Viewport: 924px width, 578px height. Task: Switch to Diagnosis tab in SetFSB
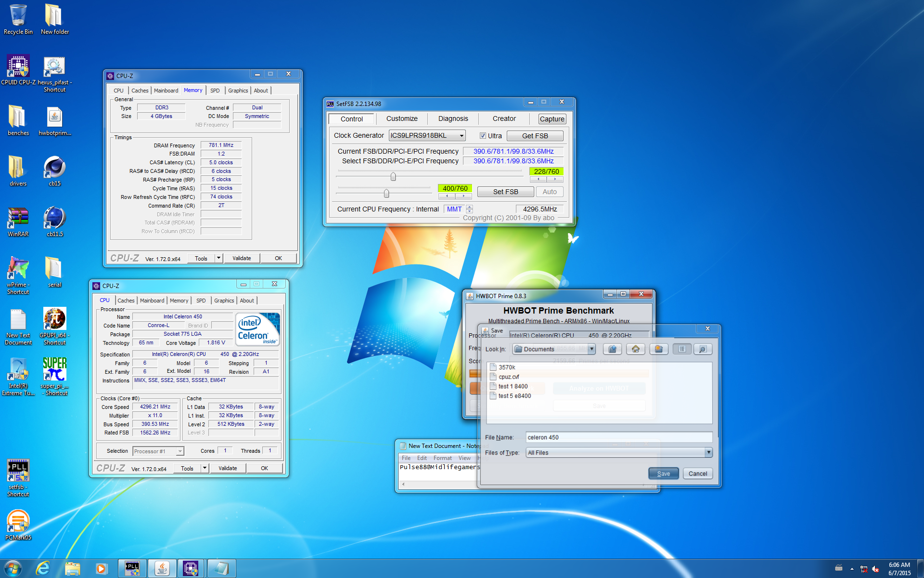click(x=453, y=118)
